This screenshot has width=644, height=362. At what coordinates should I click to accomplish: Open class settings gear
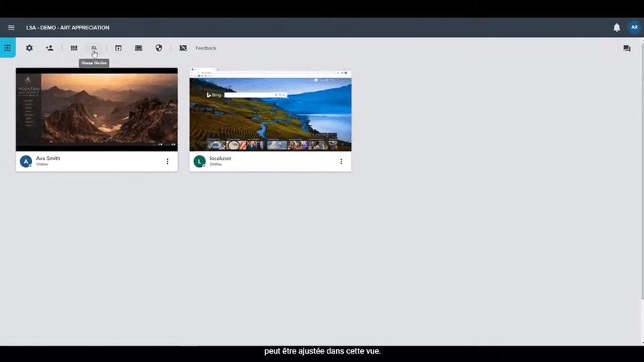pos(29,48)
